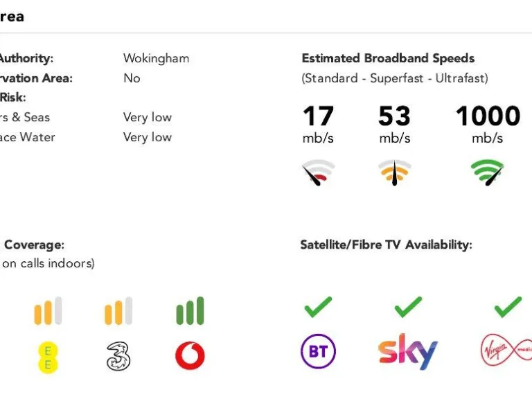Click the EE signal strength bars

point(48,312)
